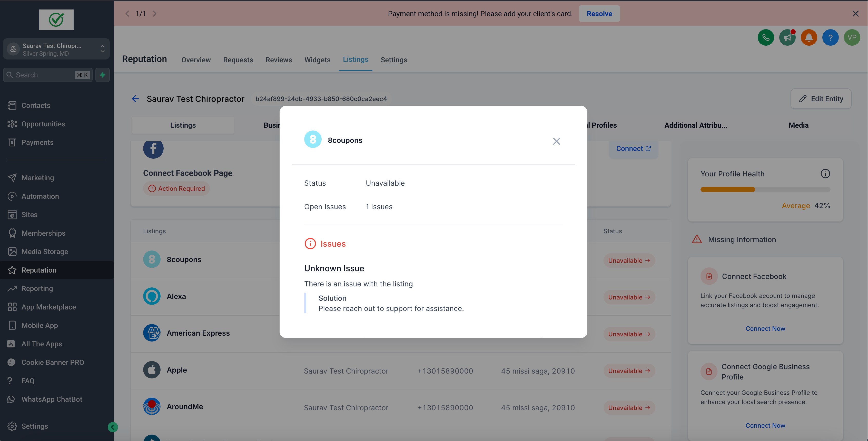Open the Unavailable status for Apple

[x=629, y=371]
